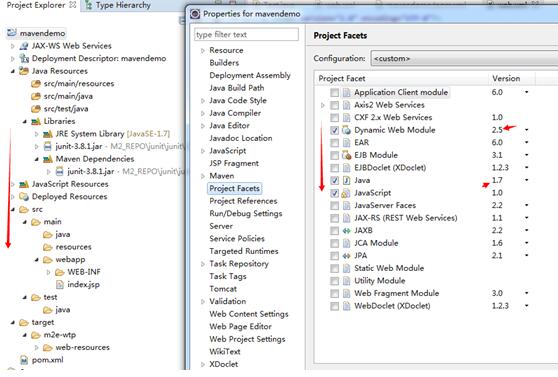Image resolution: width=558 pixels, height=377 pixels.
Task: Click the JPA facet icon
Action: coord(346,256)
